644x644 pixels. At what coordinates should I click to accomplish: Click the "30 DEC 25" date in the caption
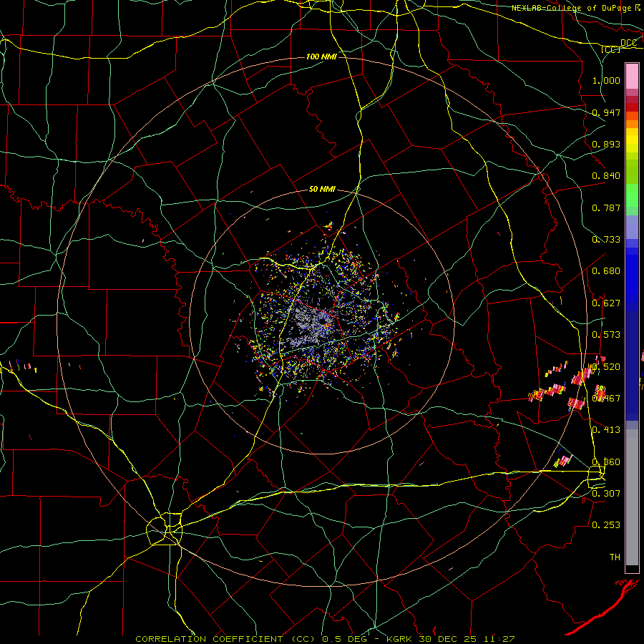coord(448,639)
